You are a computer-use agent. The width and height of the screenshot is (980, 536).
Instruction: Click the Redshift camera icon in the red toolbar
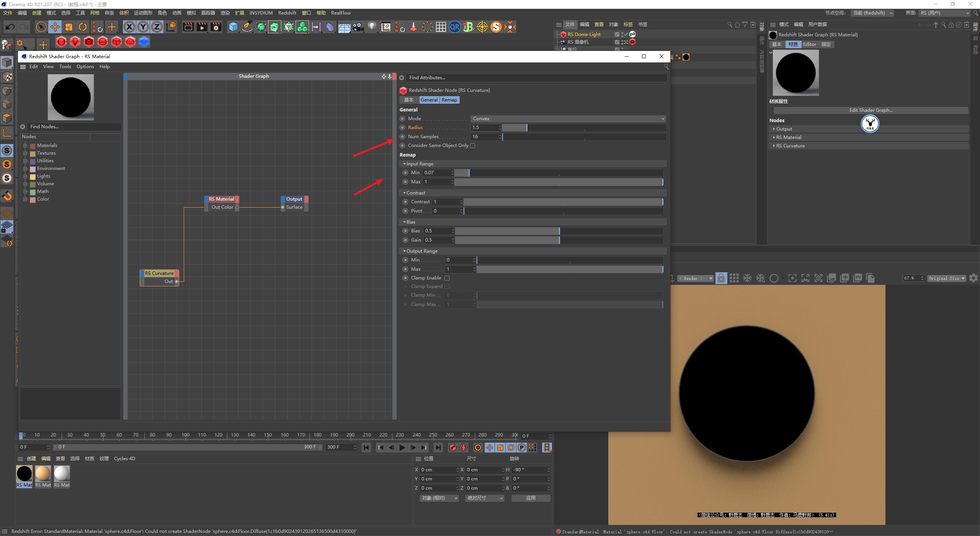89,42
